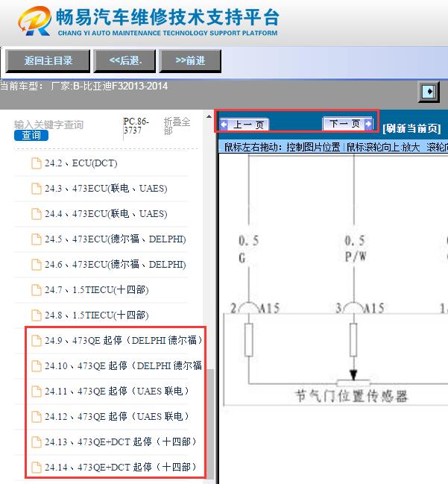Click the document icon beside 24.3
The height and width of the screenshot is (484, 448).
point(37,189)
